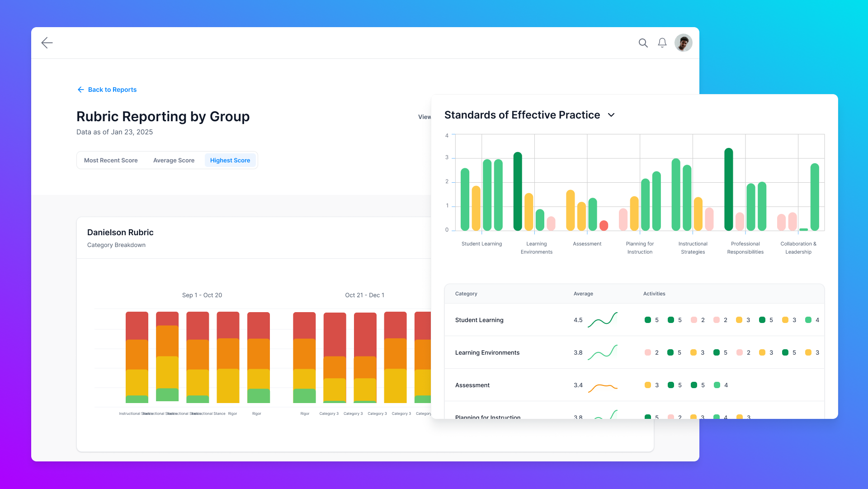Click tall dark green Learning Environments bar
This screenshot has width=868, height=489.
518,191
